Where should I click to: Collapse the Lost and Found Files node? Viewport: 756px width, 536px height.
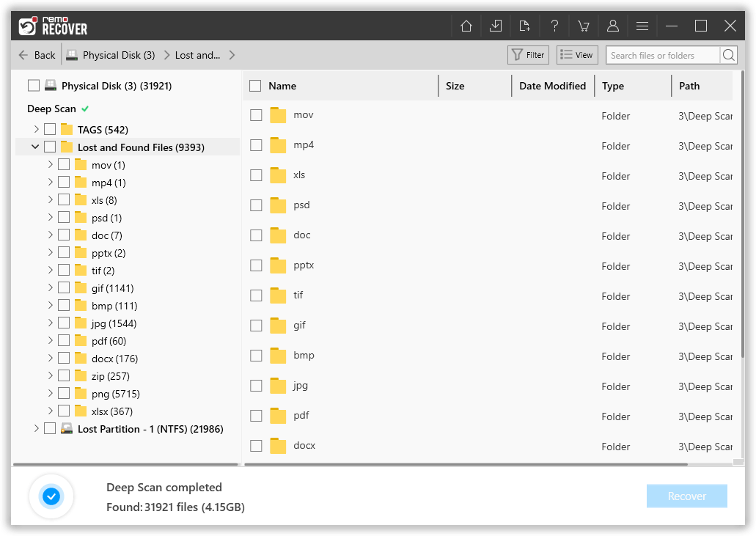click(x=34, y=147)
